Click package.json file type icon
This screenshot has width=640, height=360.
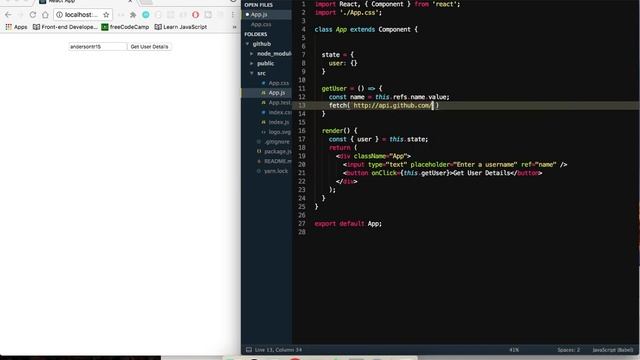(x=259, y=151)
